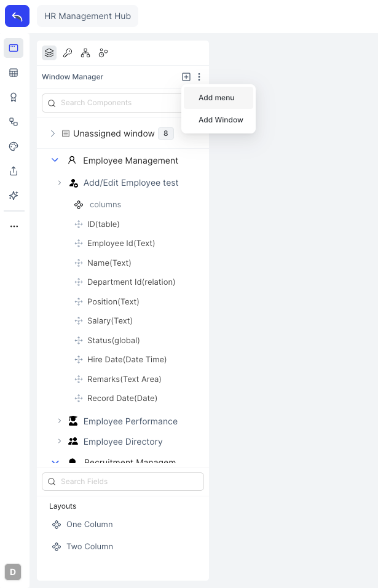378x588 pixels.
Task: Expand the Employee Performance window
Action: coord(60,421)
